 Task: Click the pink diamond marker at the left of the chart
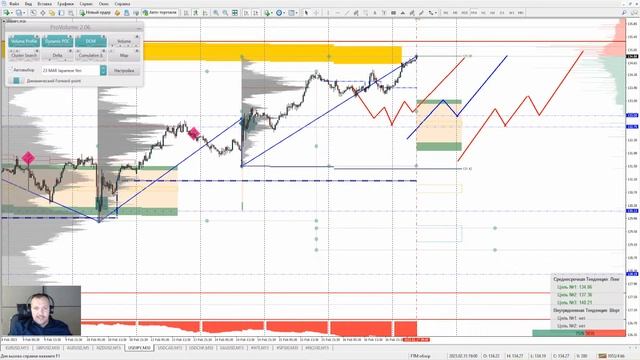(x=28, y=158)
